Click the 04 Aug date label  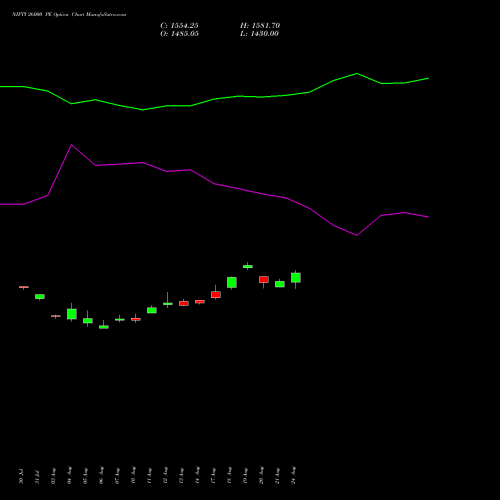(69, 476)
